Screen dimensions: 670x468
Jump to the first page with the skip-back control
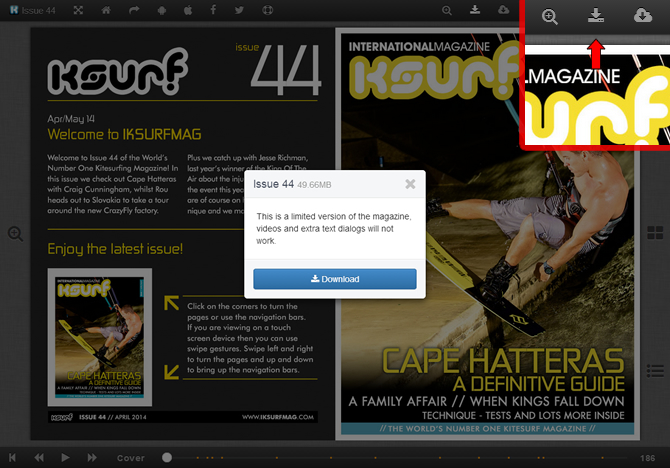(12, 457)
